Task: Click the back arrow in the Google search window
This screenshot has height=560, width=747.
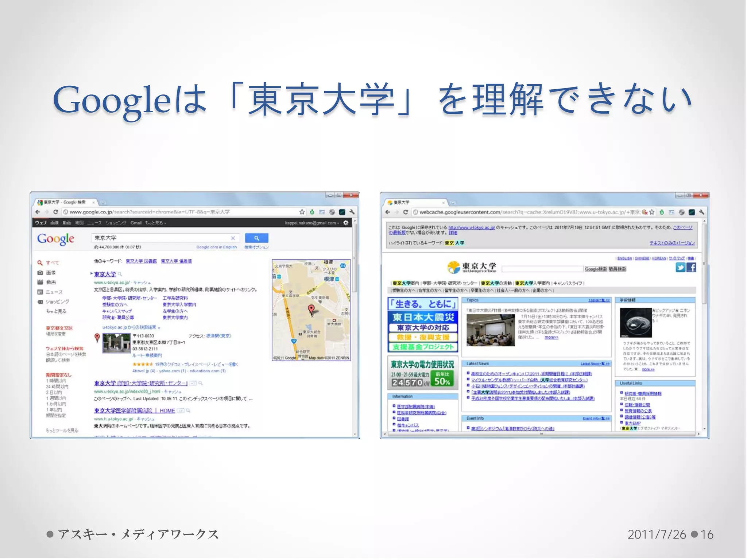Action: 38,212
